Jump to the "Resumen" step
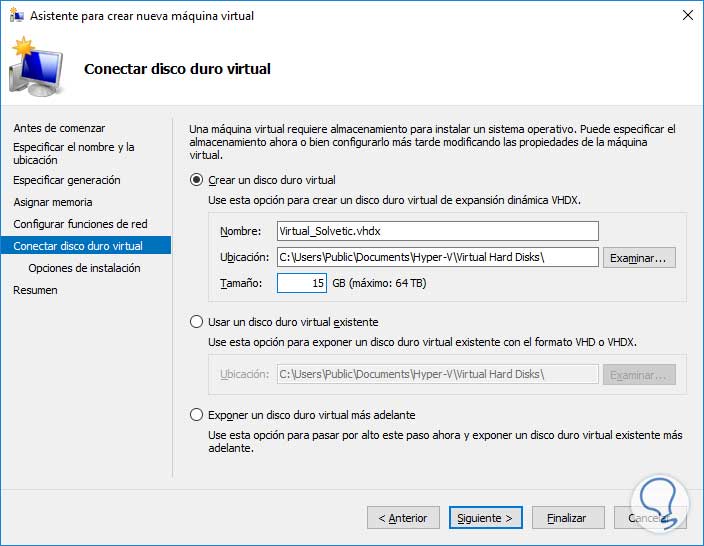The height and width of the screenshot is (546, 704). tap(35, 290)
